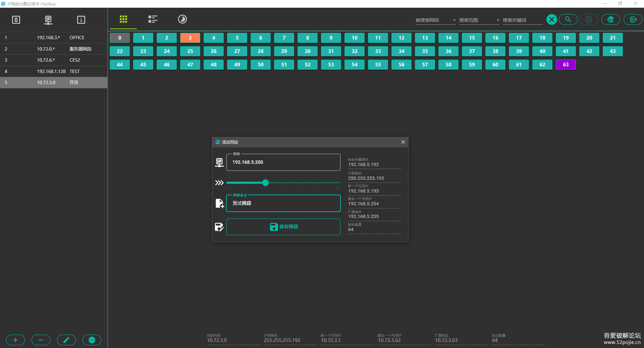Screen dimensions: 644x348
Task: Expand the 被搜索网段 dropdown
Action: pos(435,20)
